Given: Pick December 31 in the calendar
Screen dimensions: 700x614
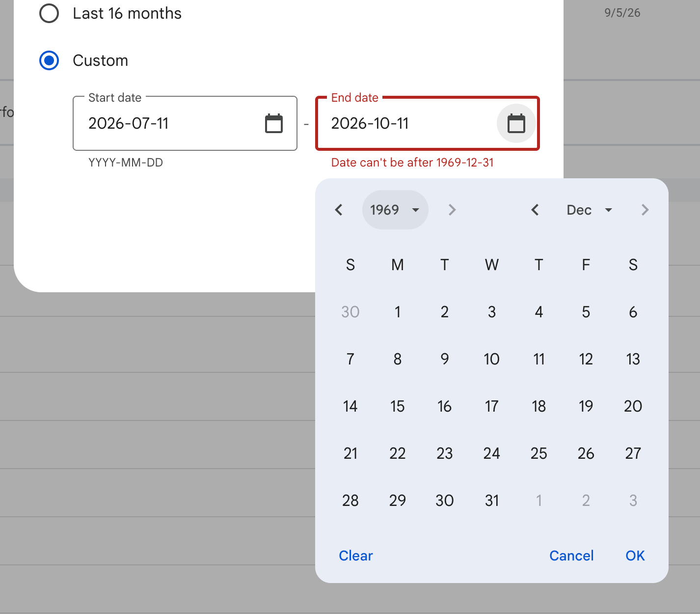Looking at the screenshot, I should coord(492,501).
